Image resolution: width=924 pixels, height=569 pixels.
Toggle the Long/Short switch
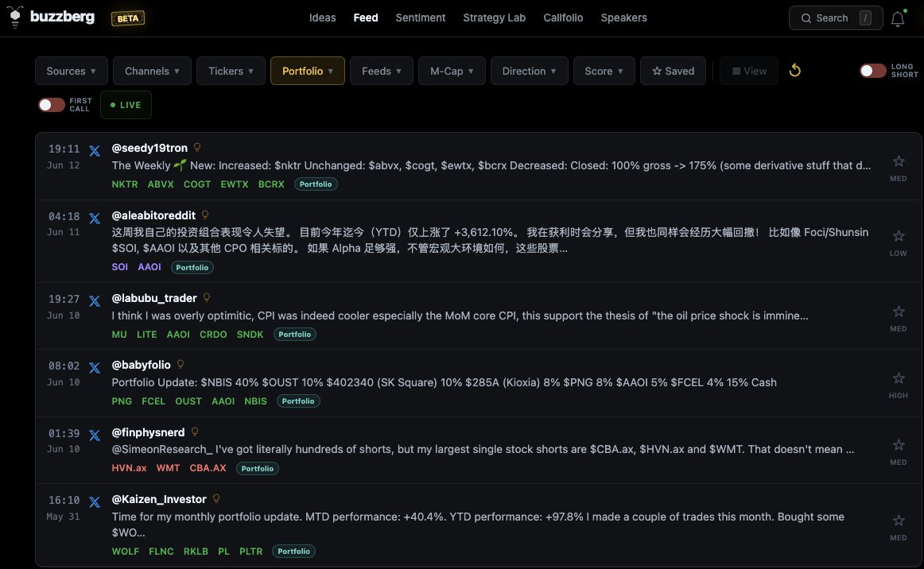[x=872, y=71]
